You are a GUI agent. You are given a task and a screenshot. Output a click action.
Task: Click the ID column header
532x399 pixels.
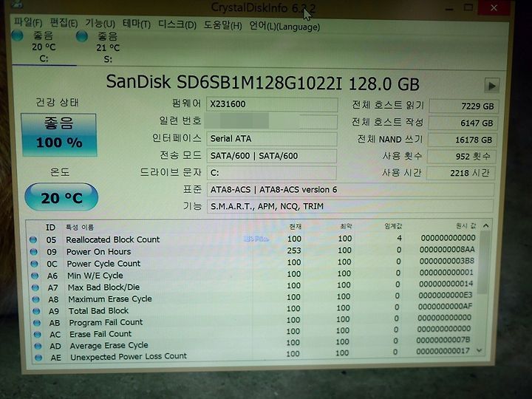click(50, 227)
